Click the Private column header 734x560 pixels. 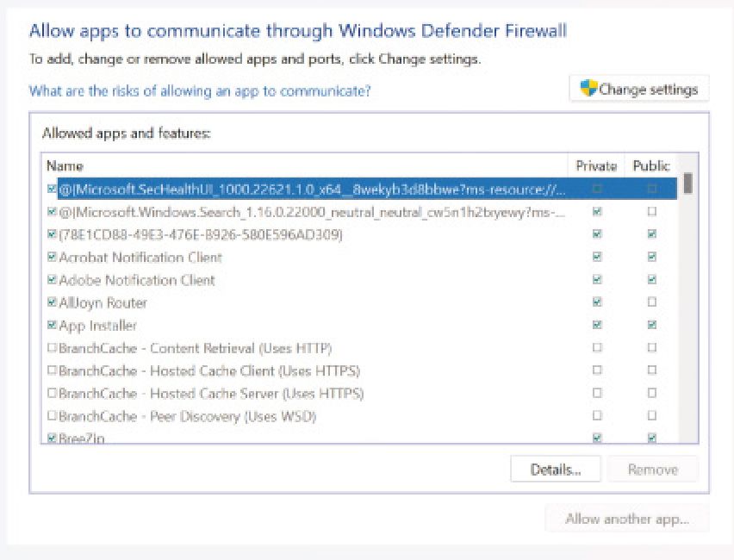coord(596,165)
